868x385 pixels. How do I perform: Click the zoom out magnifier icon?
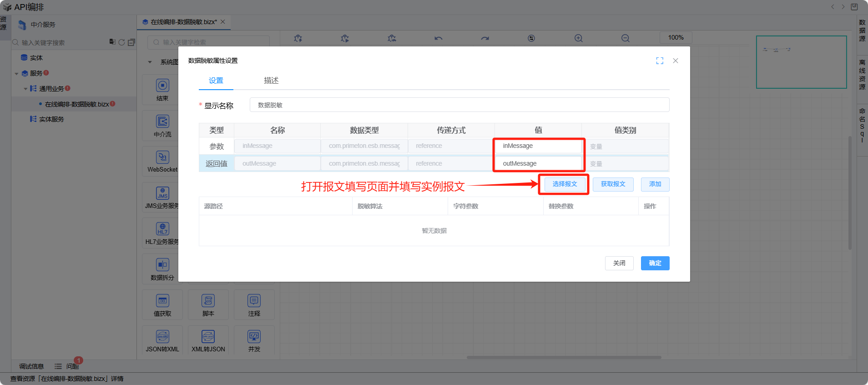(x=626, y=38)
